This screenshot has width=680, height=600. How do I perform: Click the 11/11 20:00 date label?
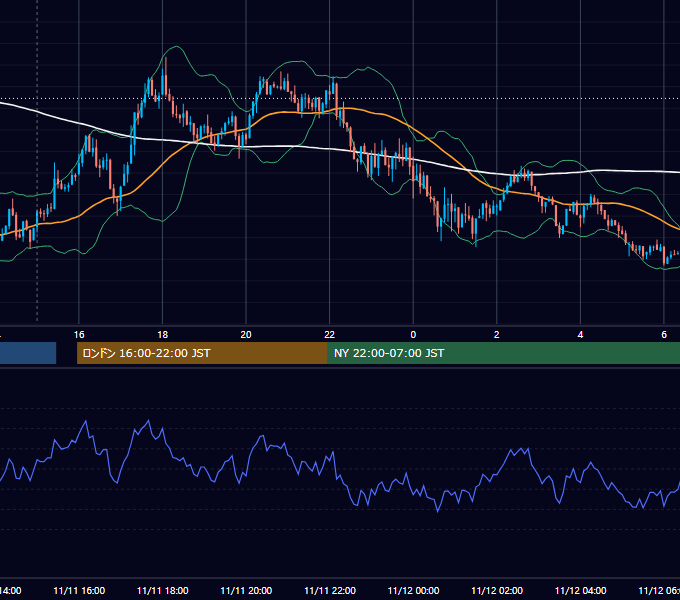coord(246,591)
